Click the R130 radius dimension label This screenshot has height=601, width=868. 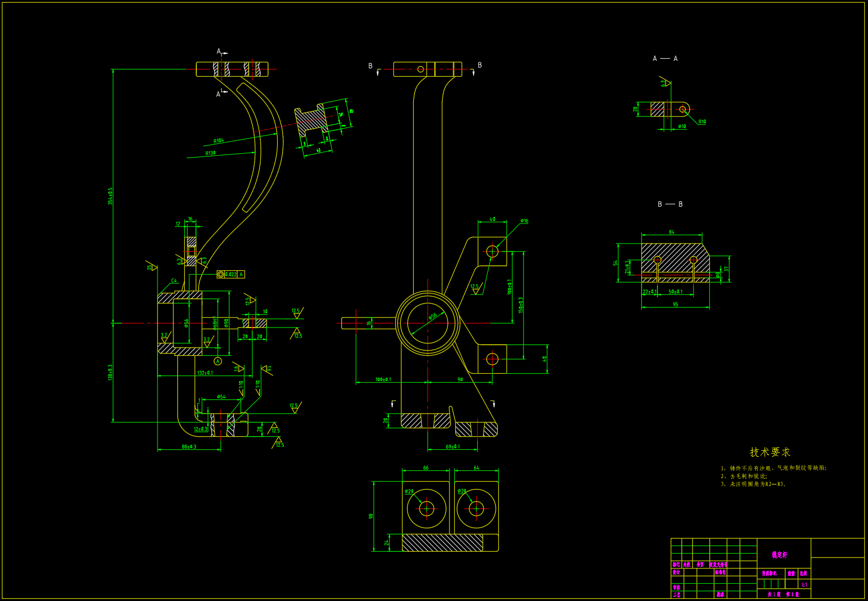coord(210,153)
